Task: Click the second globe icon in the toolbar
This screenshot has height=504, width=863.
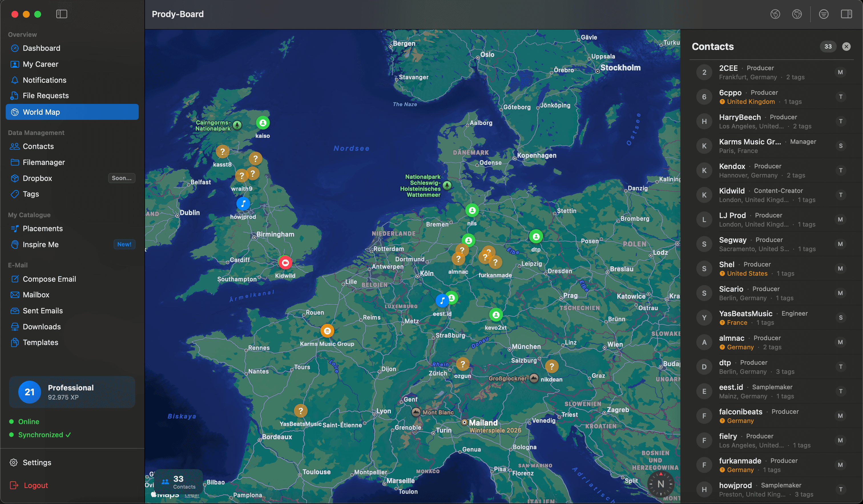Action: (797, 14)
